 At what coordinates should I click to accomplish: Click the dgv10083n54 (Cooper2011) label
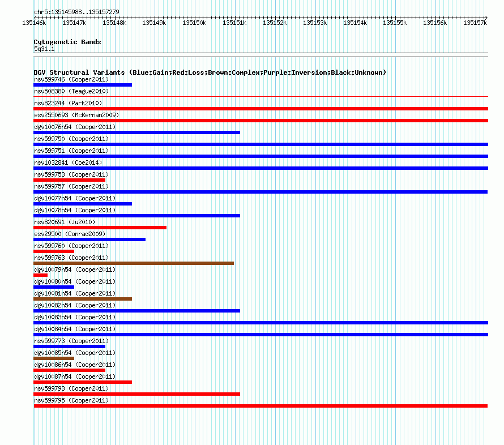tap(75, 317)
